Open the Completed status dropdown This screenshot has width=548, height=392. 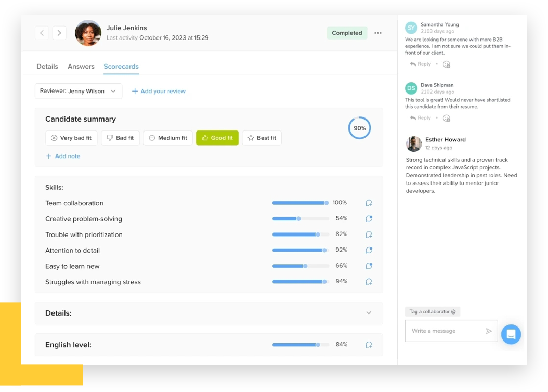347,33
